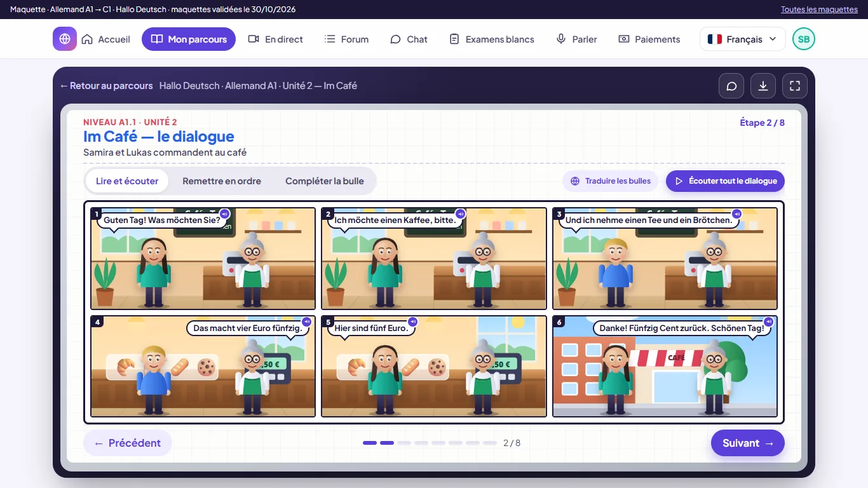The height and width of the screenshot is (488, 868).
Task: Toggle Traduire les bulles
Action: [x=611, y=181]
